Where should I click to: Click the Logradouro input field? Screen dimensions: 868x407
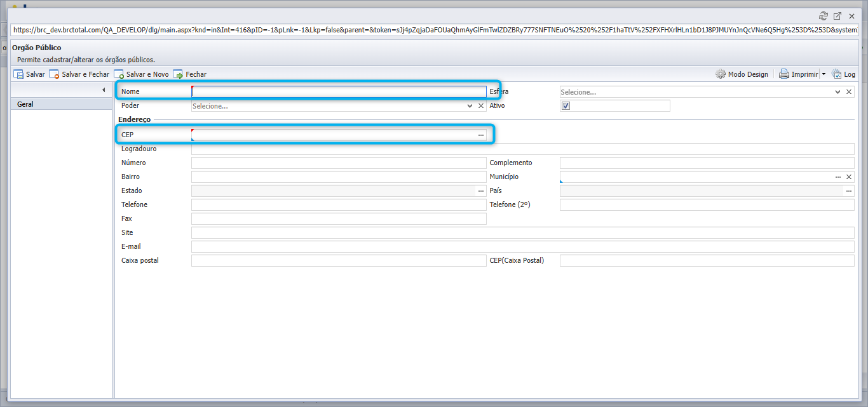click(523, 149)
